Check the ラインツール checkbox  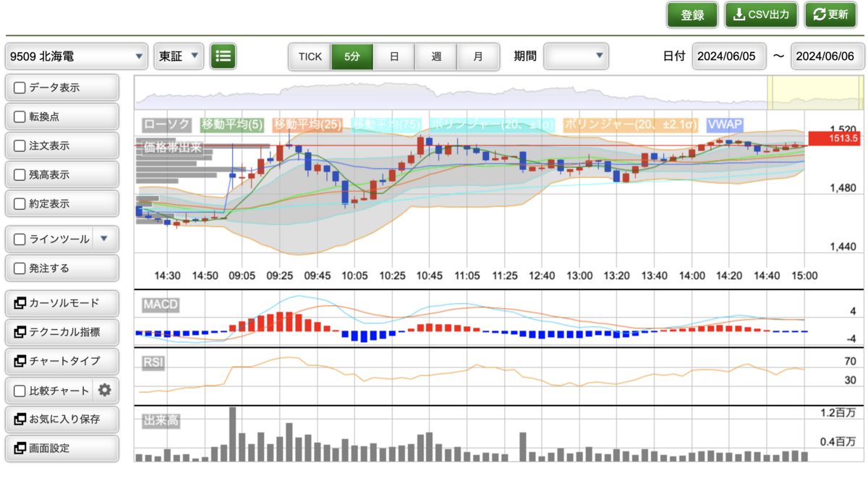[x=20, y=239]
